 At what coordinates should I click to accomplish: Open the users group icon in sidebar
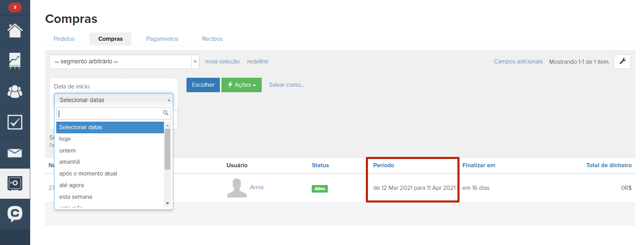[15, 91]
